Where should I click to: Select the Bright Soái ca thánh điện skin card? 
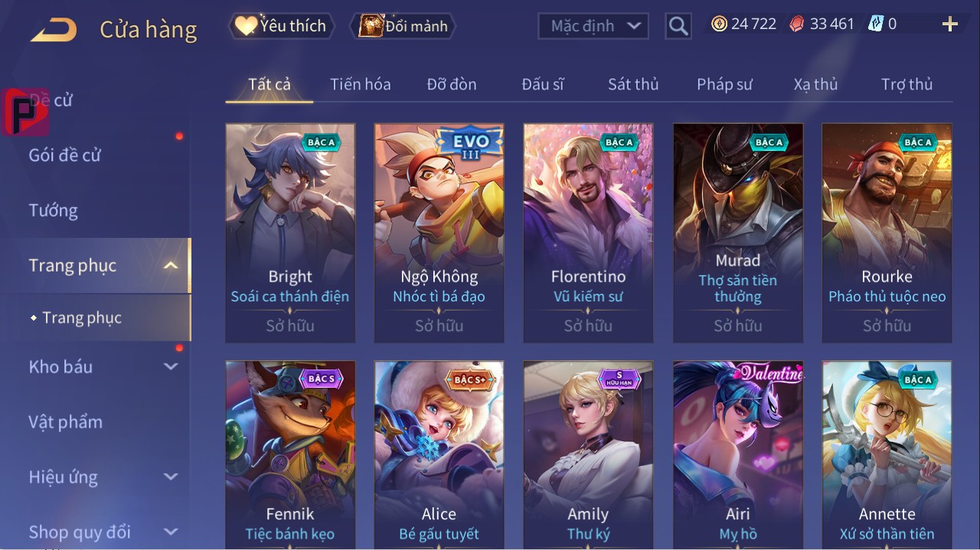coord(290,233)
